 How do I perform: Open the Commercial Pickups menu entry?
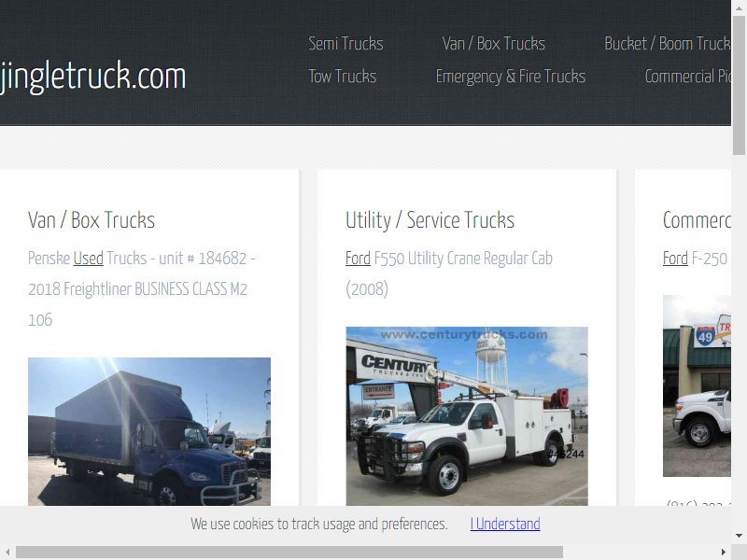688,77
